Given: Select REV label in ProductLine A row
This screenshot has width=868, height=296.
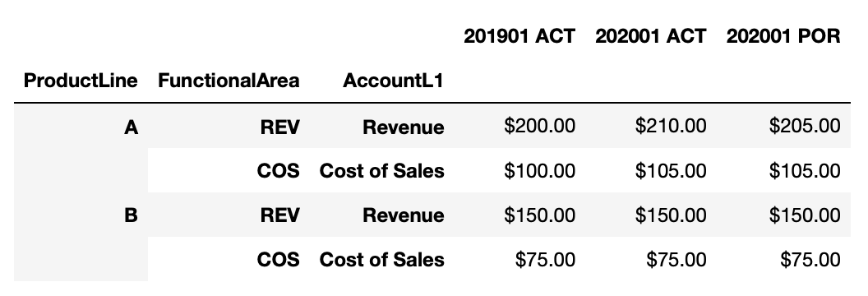Looking at the screenshot, I should [x=280, y=127].
